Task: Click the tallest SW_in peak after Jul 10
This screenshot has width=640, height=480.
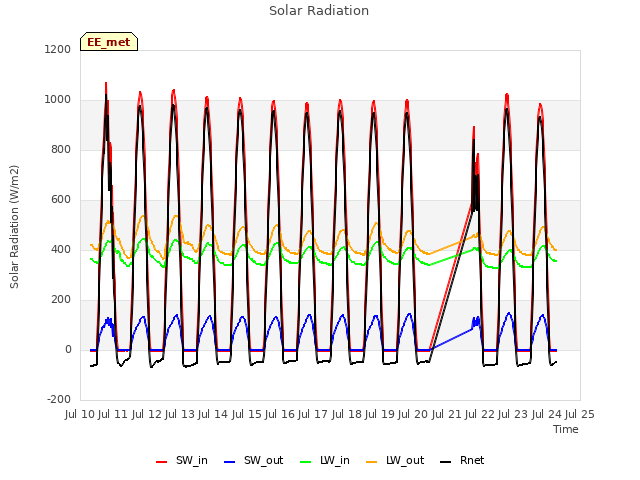Action: pyautogui.click(x=106, y=83)
